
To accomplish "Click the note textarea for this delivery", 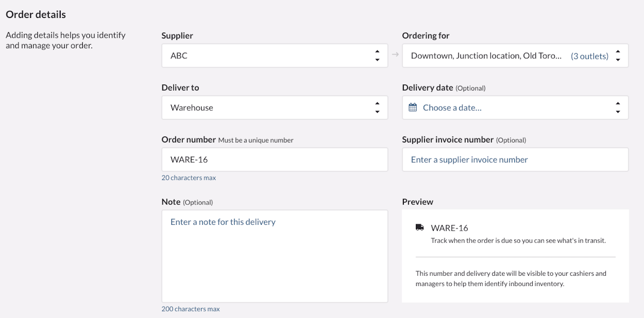I will click(x=275, y=256).
